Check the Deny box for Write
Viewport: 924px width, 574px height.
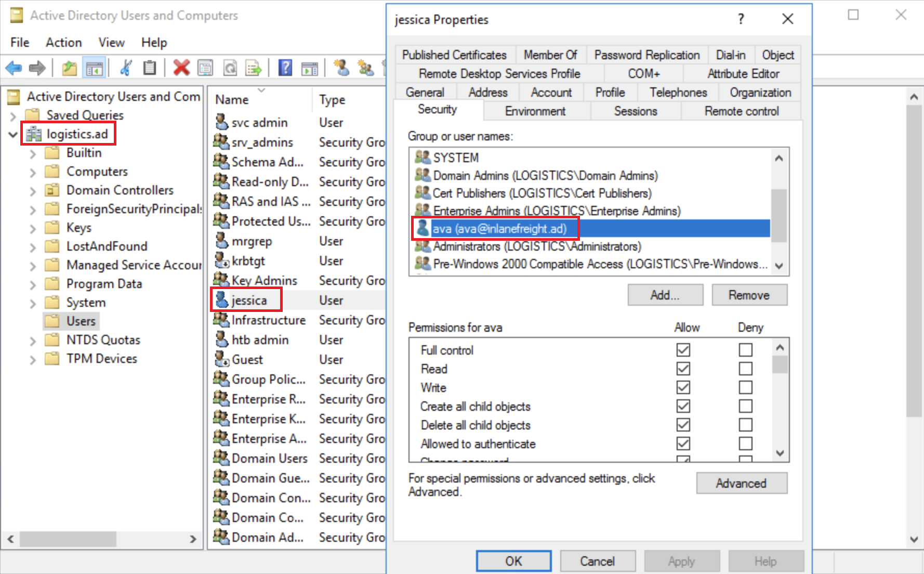745,387
